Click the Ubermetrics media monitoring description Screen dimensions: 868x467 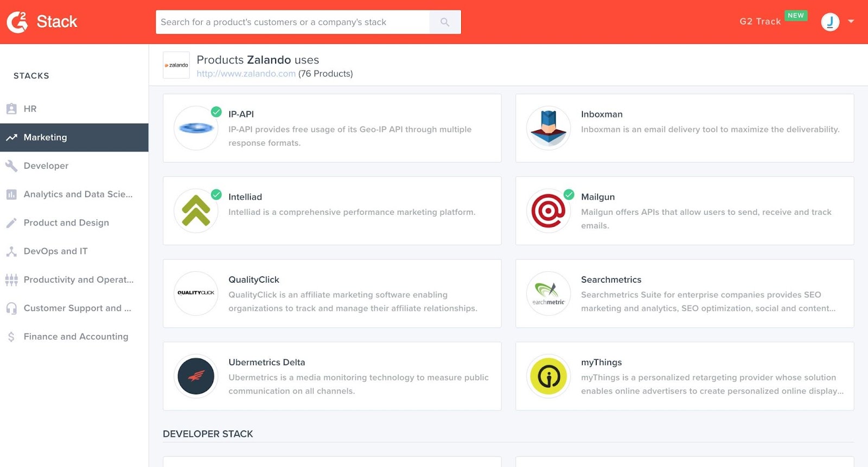coord(359,384)
